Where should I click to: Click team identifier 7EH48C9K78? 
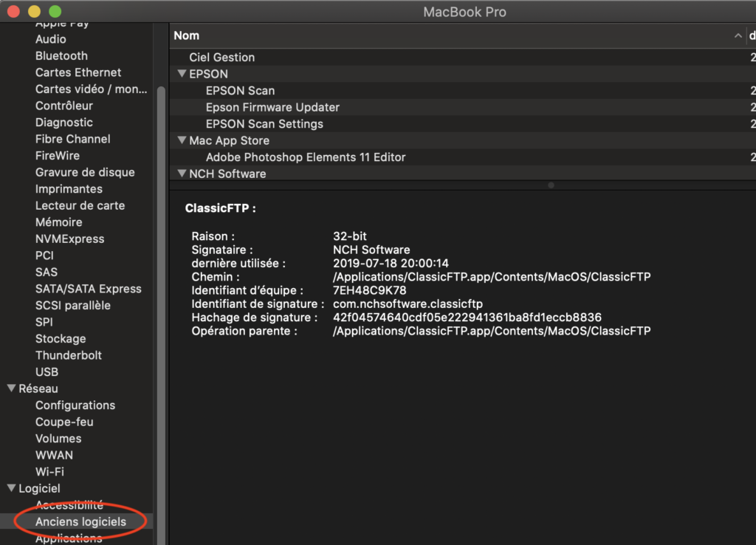(x=369, y=290)
